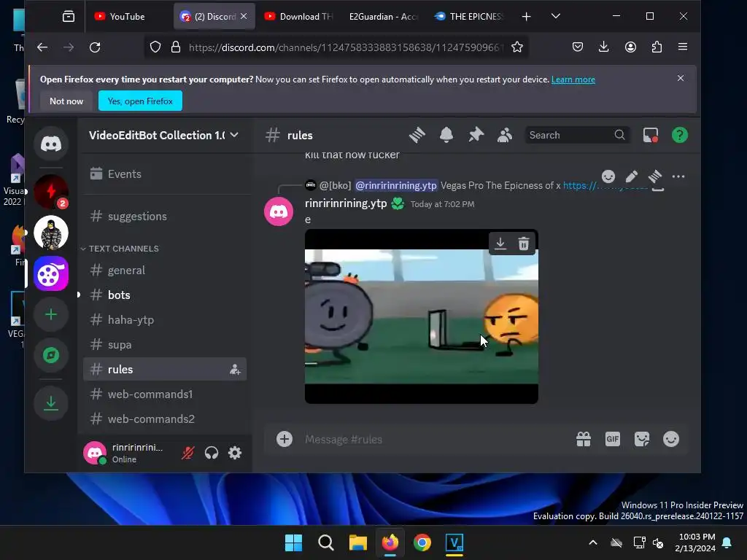The image size is (747, 560).
Task: Switch to THE EPICNESS tab
Action: [x=468, y=17]
